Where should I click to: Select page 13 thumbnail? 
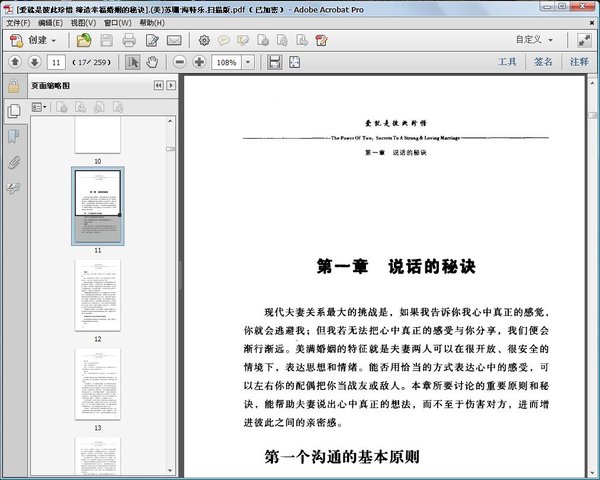(98, 384)
